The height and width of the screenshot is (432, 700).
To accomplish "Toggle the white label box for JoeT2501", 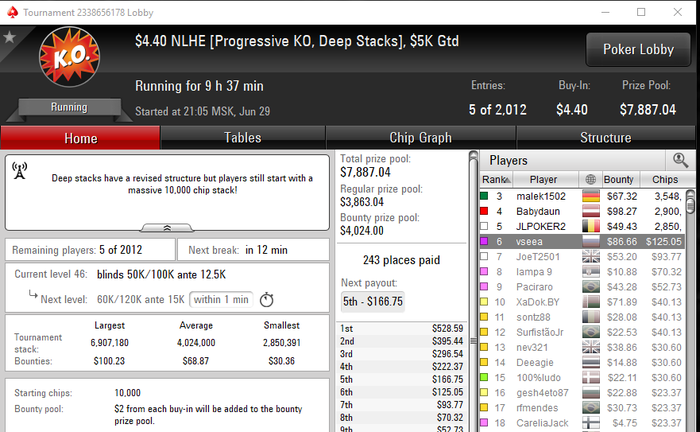I will point(484,257).
